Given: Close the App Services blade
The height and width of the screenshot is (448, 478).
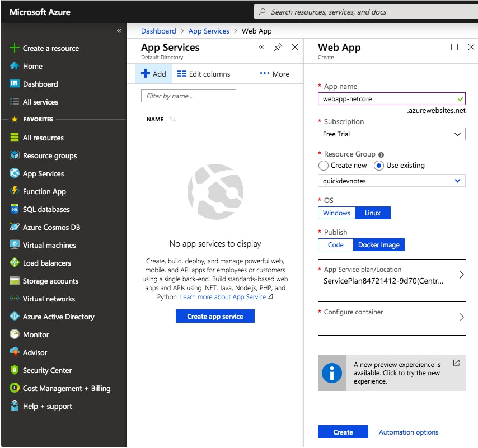Looking at the screenshot, I should pyautogui.click(x=295, y=47).
